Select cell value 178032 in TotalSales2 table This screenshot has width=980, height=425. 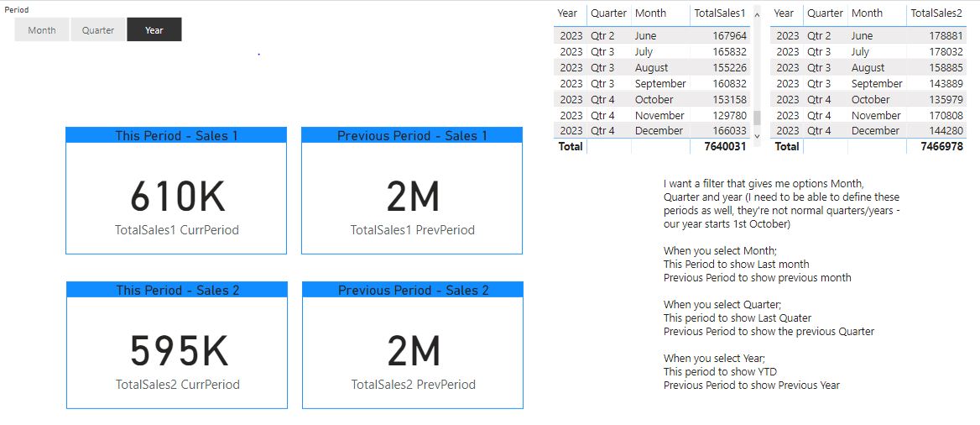(x=946, y=51)
